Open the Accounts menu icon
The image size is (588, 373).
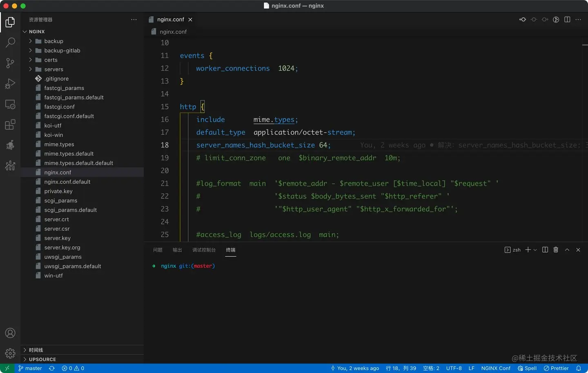click(x=10, y=333)
